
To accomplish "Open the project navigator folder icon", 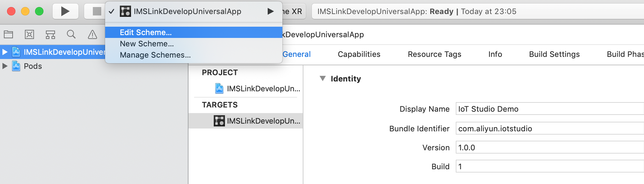I will (8, 34).
